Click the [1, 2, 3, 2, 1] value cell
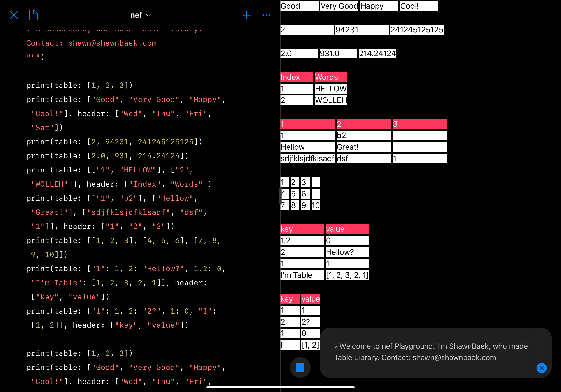The width and height of the screenshot is (561, 392). [347, 275]
